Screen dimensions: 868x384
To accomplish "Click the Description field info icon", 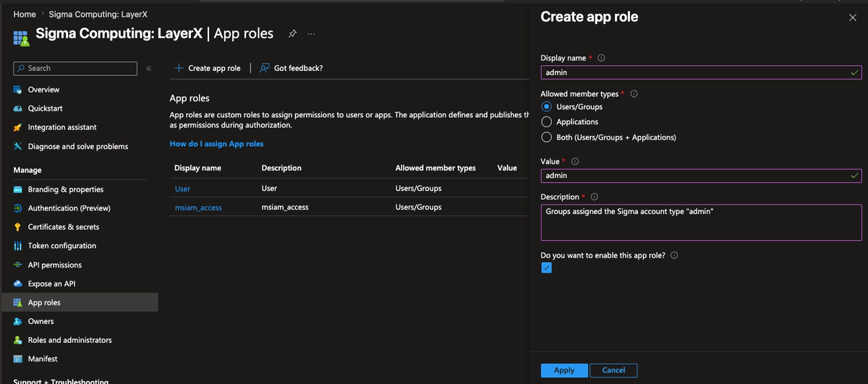I will pyautogui.click(x=595, y=197).
